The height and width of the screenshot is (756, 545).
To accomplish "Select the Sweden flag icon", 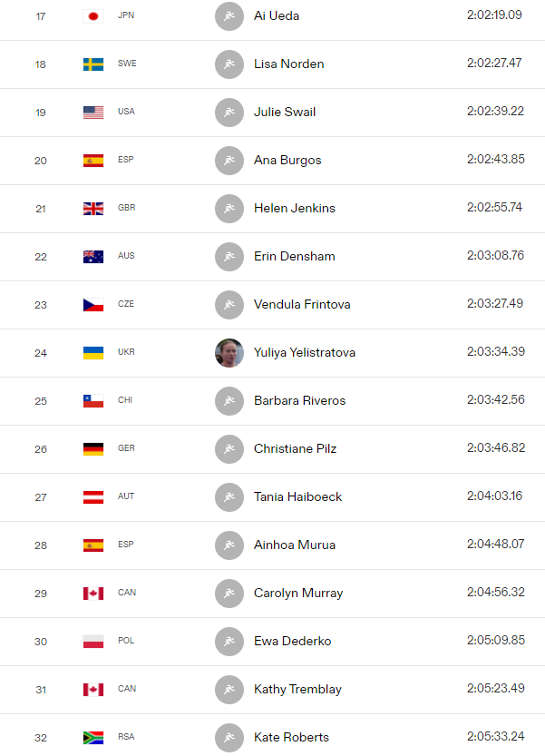I will point(93,64).
